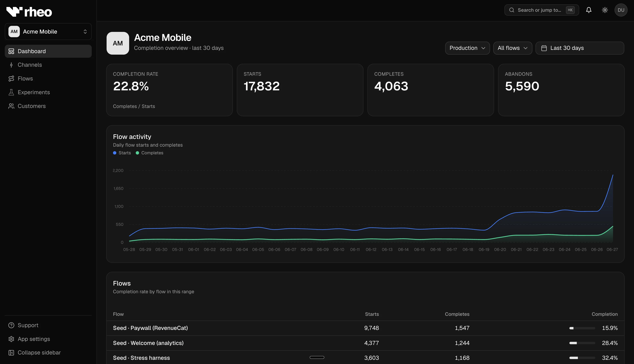Open the notifications bell
Screen dimensions: 634x364
[589, 10]
